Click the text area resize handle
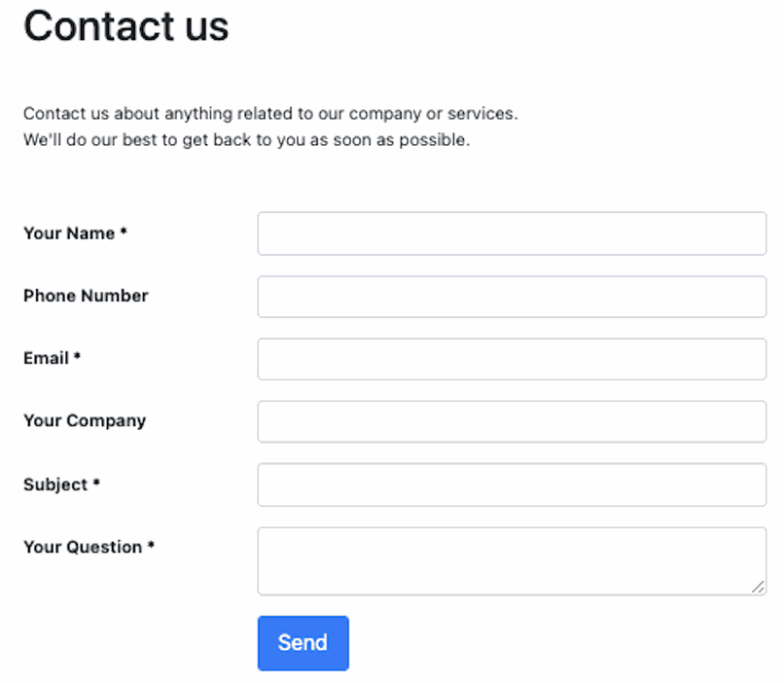The image size is (784, 683). pos(758,586)
